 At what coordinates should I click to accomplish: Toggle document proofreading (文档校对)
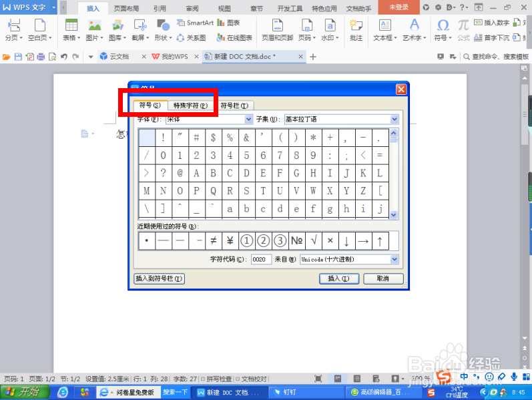[x=252, y=379]
